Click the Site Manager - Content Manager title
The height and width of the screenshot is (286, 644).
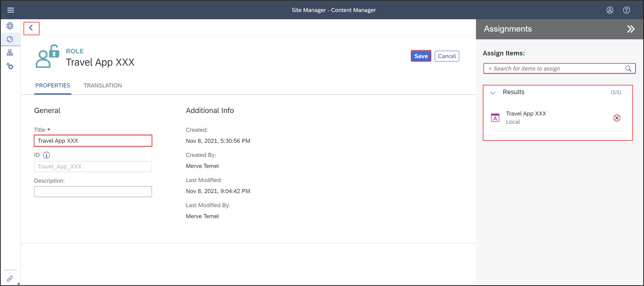pos(334,10)
